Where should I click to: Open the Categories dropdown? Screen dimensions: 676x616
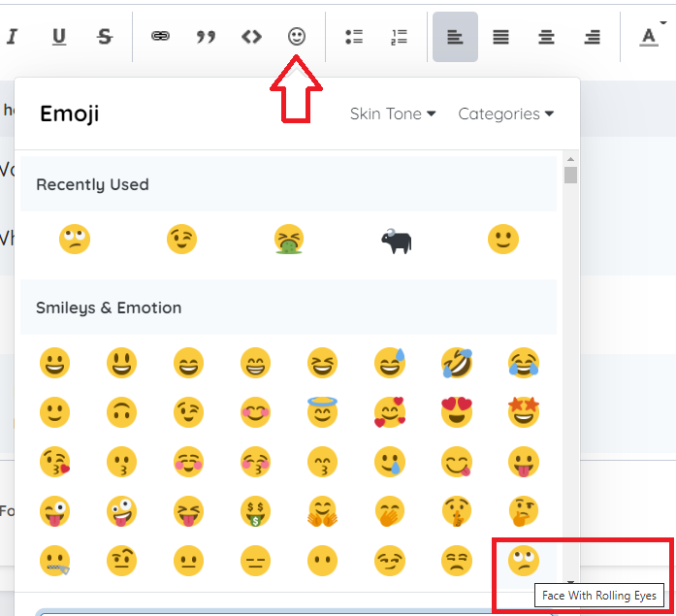coord(505,113)
